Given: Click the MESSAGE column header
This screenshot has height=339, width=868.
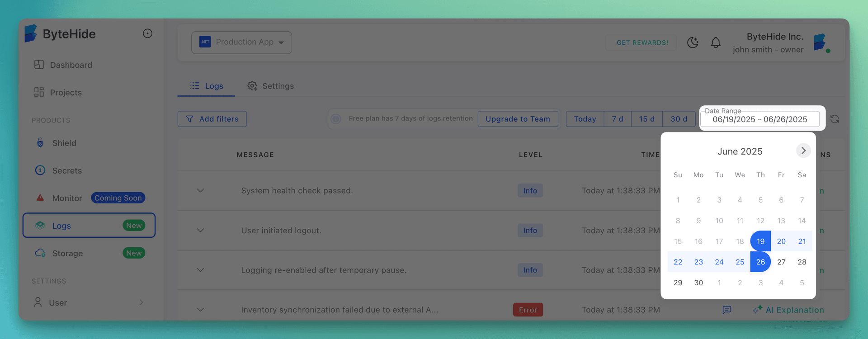Looking at the screenshot, I should [255, 155].
